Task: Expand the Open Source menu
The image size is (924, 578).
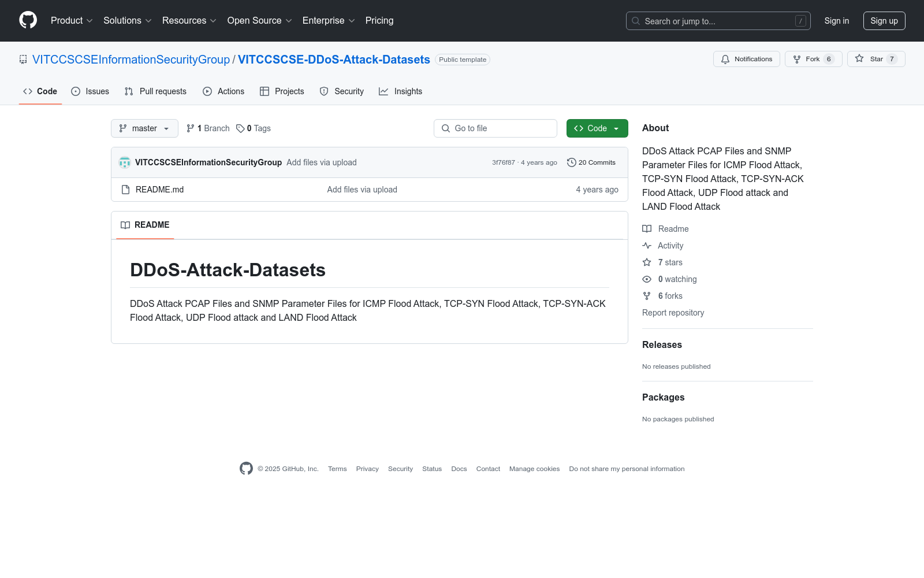Action: 260,21
